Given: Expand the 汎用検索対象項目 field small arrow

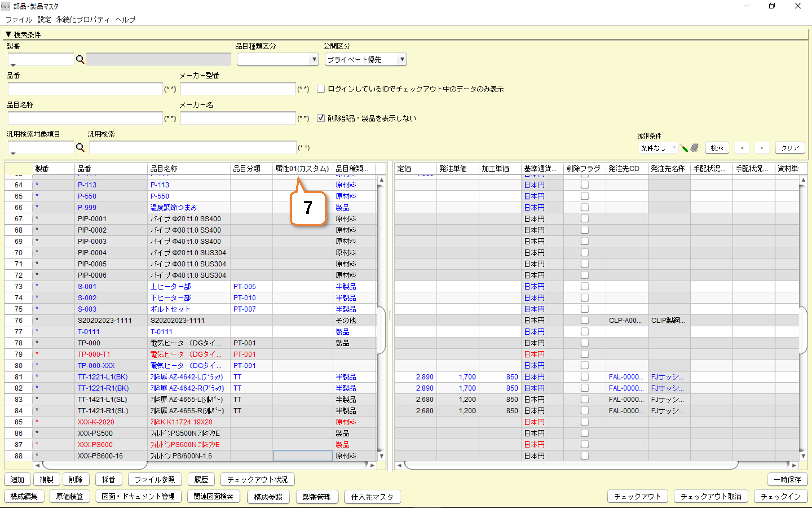Looking at the screenshot, I should (x=13, y=153).
